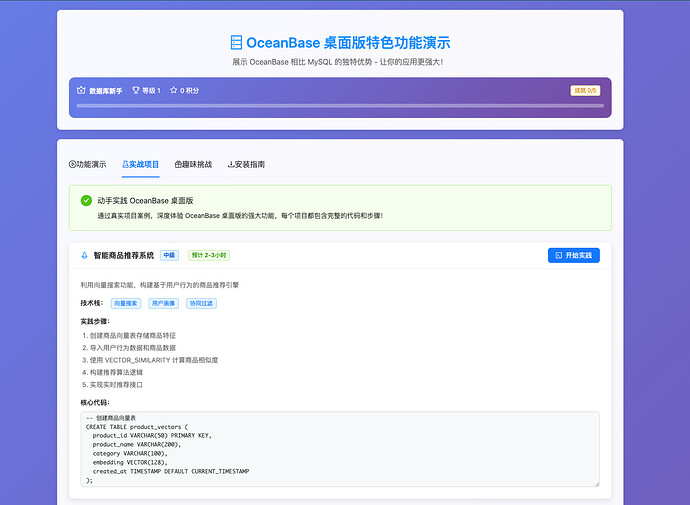Viewport: 690px width, 505px height.
Task: Click the 0 积分 points label
Action: [x=189, y=91]
